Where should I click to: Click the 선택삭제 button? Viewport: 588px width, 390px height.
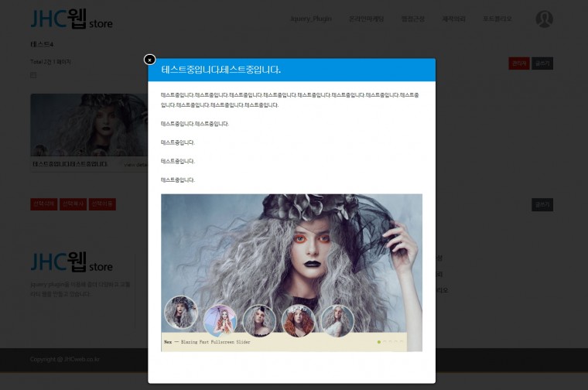[44, 204]
